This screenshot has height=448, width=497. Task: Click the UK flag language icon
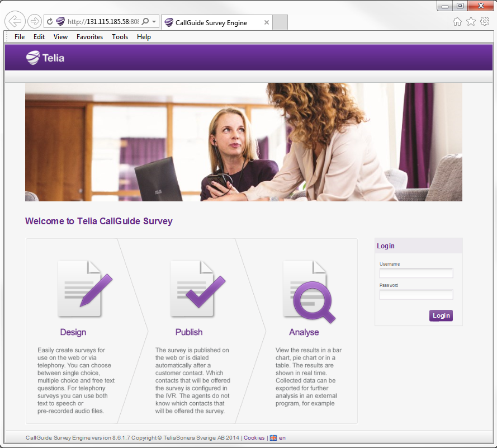(273, 438)
